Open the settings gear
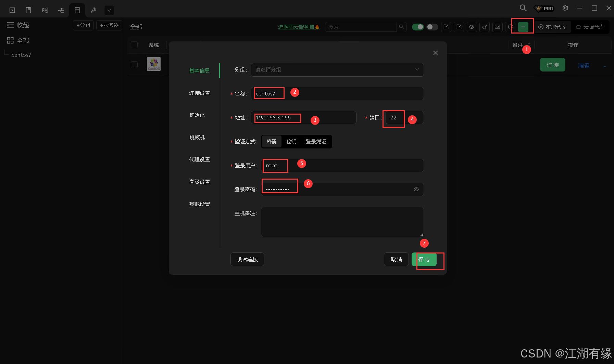Image resolution: width=614 pixels, height=364 pixels. [565, 8]
